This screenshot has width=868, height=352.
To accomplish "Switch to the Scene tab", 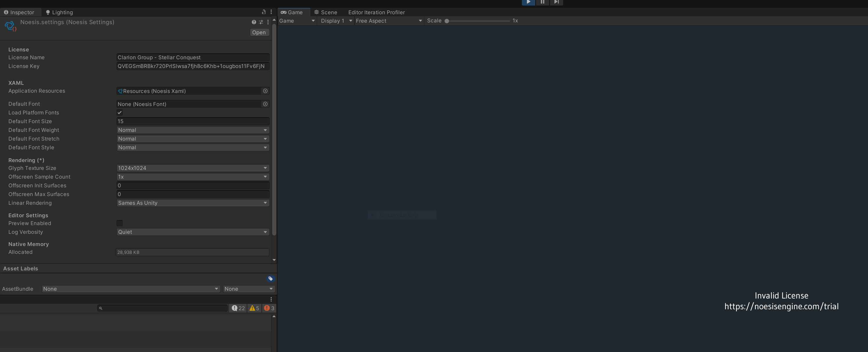I will tap(325, 12).
